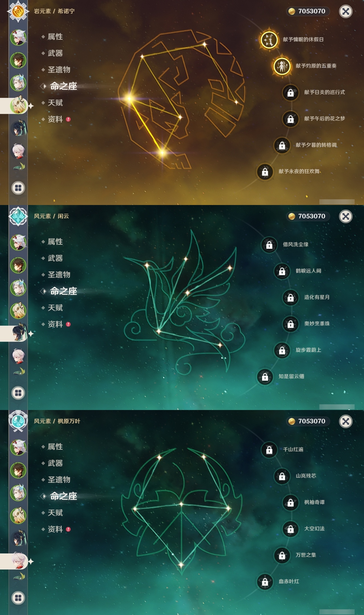Click the Mora balance in the 闲云 panel
This screenshot has width=364, height=615.
(x=308, y=216)
